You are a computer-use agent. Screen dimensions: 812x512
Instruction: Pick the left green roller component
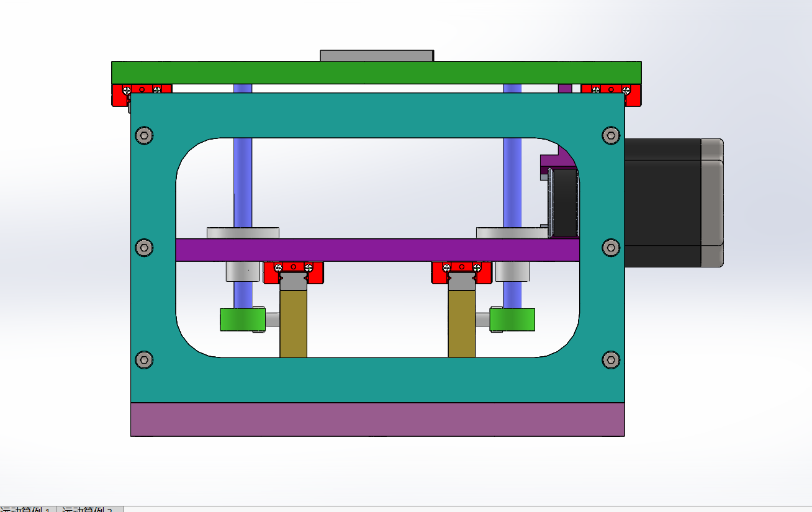pyautogui.click(x=243, y=320)
